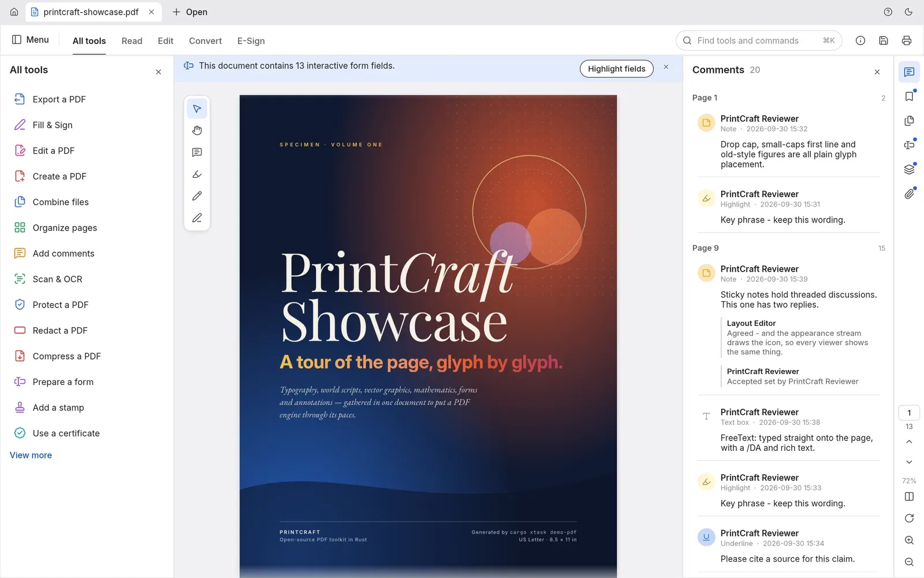Open the help icon in title bar
Image resolution: width=924 pixels, height=578 pixels.
pos(888,12)
